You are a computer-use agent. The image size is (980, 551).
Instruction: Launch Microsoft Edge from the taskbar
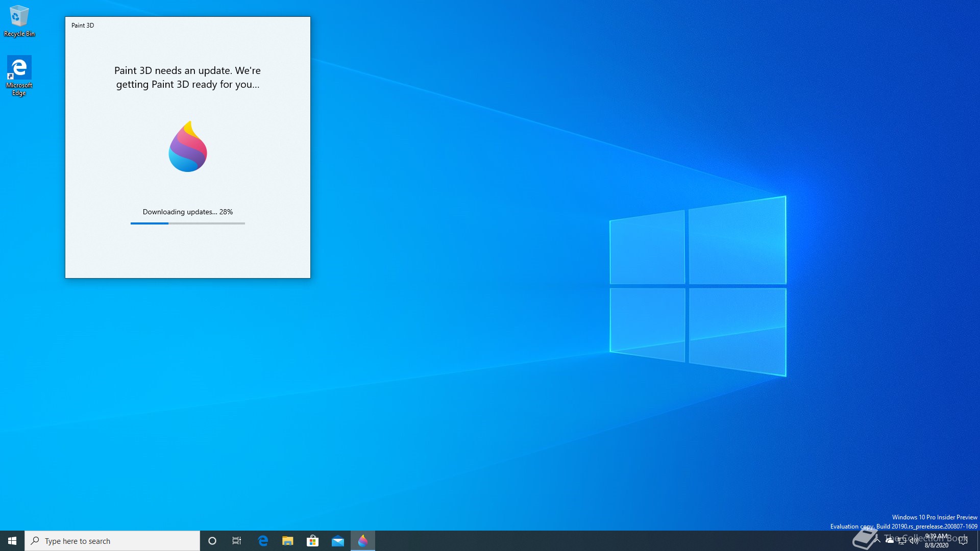point(263,541)
